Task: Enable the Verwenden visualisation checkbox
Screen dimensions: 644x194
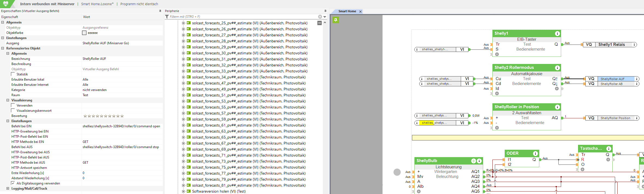Action: (13, 105)
